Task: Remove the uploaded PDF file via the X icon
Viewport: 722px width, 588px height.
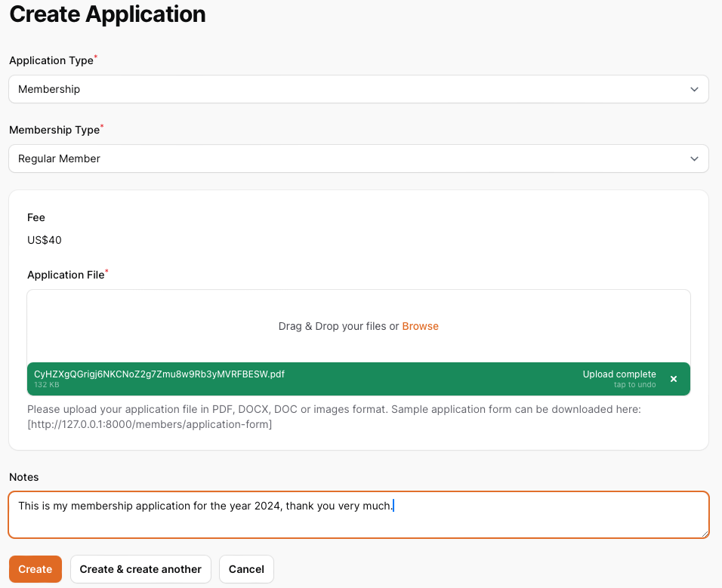Action: coord(674,379)
